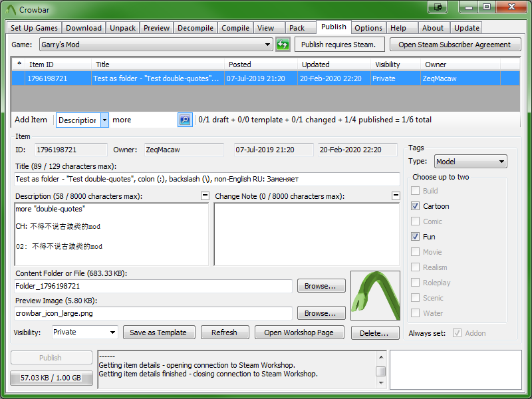Open the Game dropdown showing Garry's Mod
The width and height of the screenshot is (532, 399).
tap(156, 45)
